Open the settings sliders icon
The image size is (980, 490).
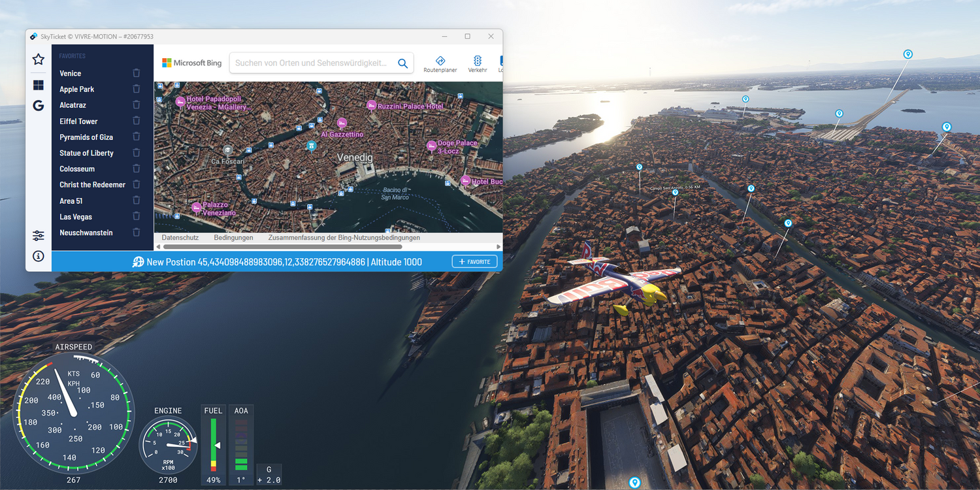click(x=39, y=236)
